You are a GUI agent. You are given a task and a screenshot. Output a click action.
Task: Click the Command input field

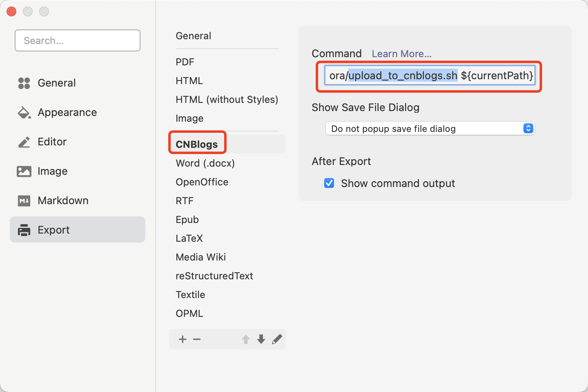point(430,76)
